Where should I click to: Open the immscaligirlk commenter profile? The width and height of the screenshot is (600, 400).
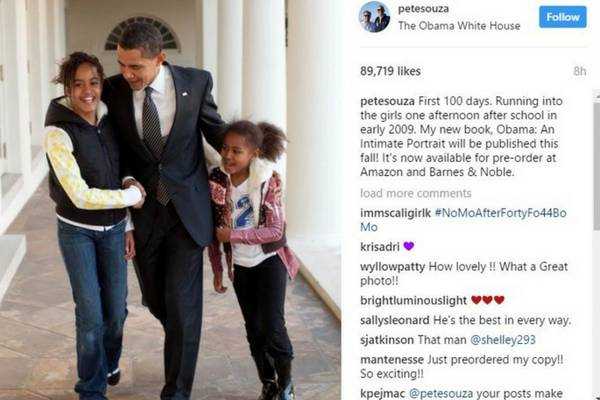(x=395, y=213)
